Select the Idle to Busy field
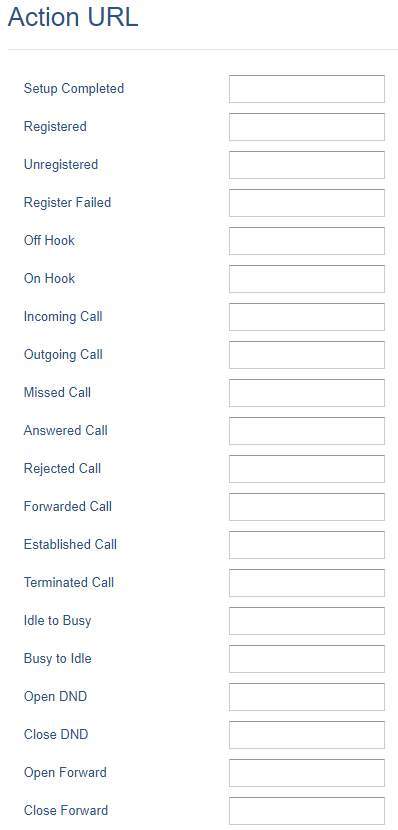This screenshot has height=830, width=398. [x=307, y=621]
